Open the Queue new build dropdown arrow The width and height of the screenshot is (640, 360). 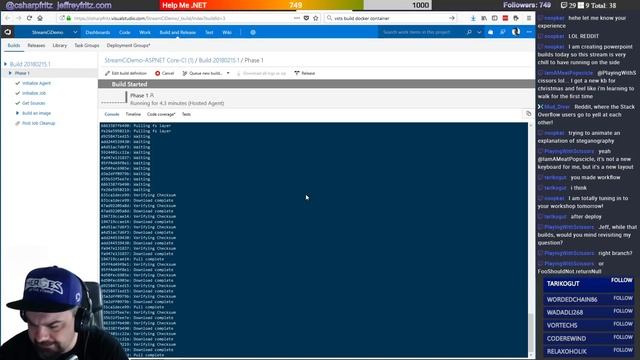click(228, 73)
